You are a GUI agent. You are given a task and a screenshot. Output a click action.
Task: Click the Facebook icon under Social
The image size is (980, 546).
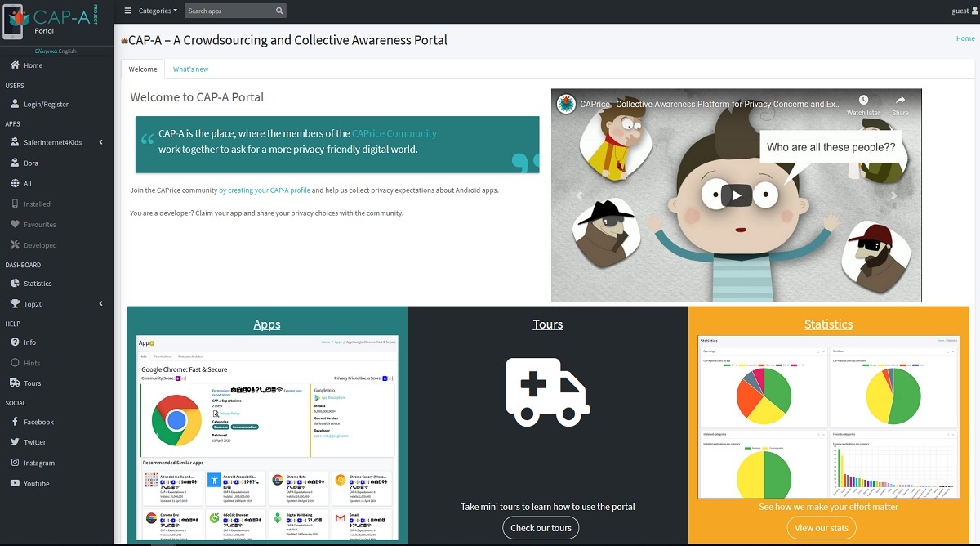point(16,422)
